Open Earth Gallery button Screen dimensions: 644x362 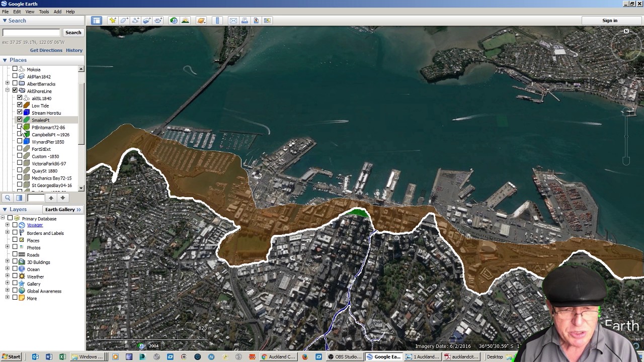[63, 210]
